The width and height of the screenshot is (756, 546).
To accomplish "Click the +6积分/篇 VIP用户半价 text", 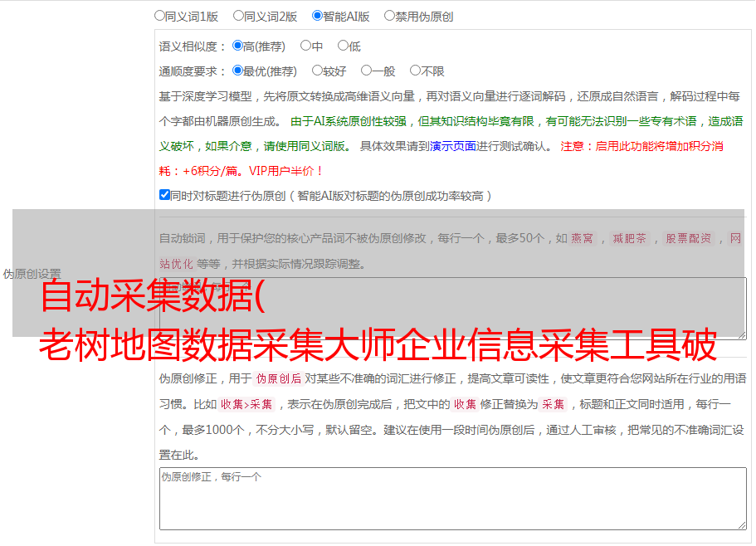I will click(252, 171).
